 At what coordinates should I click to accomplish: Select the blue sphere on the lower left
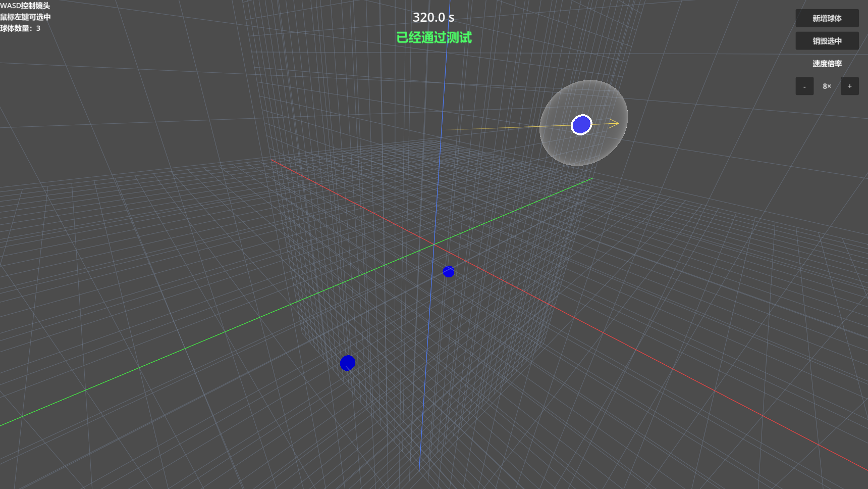[347, 363]
